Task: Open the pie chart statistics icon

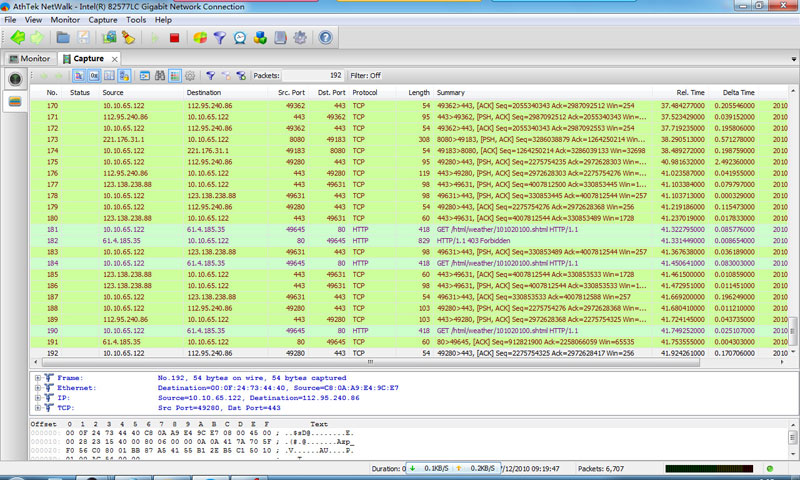Action: (x=199, y=38)
